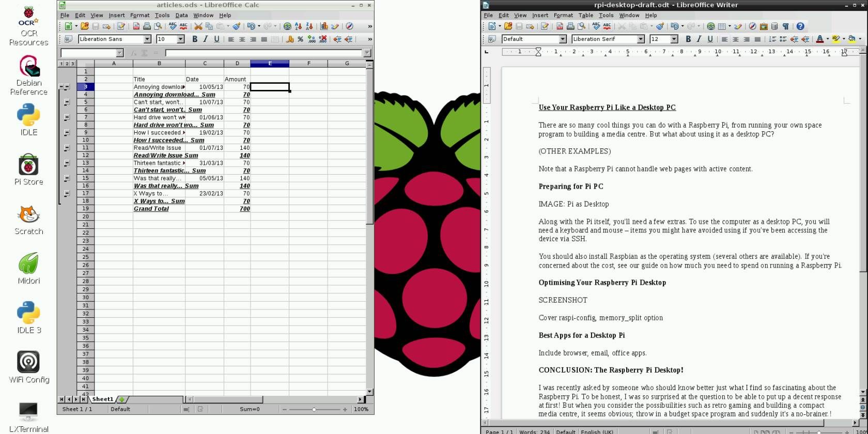Open the Liberation Serif font name dropdown

(641, 39)
